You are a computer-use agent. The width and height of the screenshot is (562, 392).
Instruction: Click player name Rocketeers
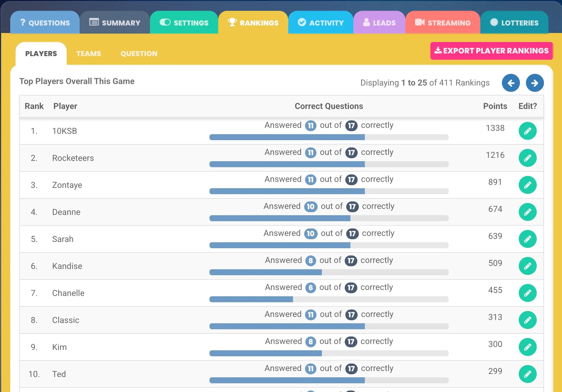pyautogui.click(x=73, y=158)
